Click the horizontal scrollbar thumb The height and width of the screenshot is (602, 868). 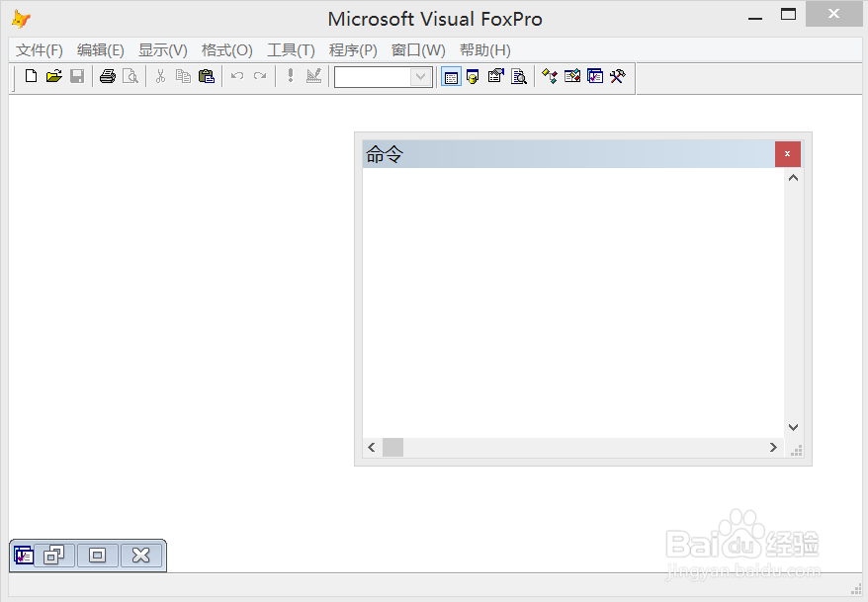pyautogui.click(x=393, y=447)
